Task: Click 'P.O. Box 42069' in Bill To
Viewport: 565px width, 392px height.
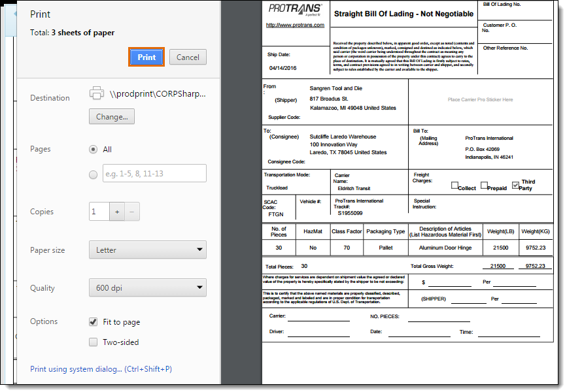Action: pos(482,150)
